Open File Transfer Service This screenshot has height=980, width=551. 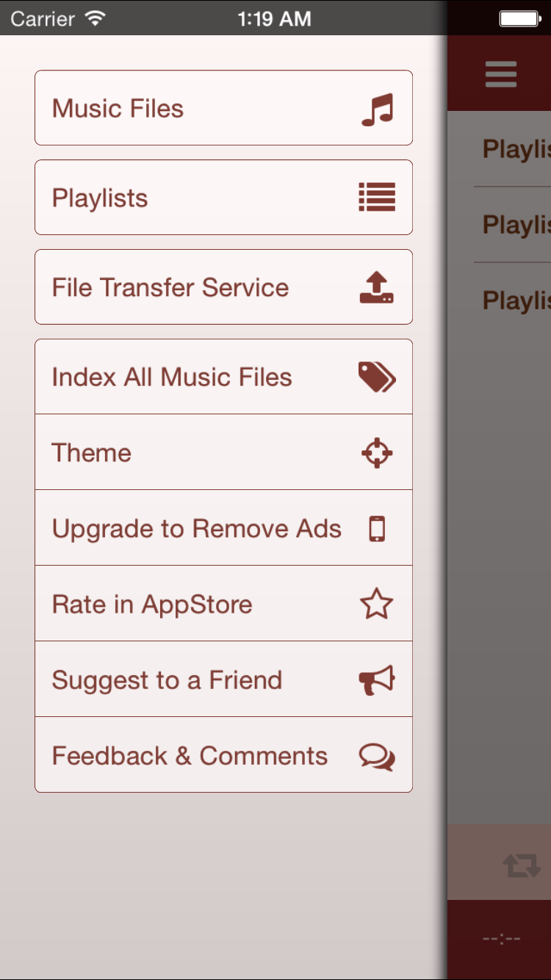pyautogui.click(x=170, y=288)
